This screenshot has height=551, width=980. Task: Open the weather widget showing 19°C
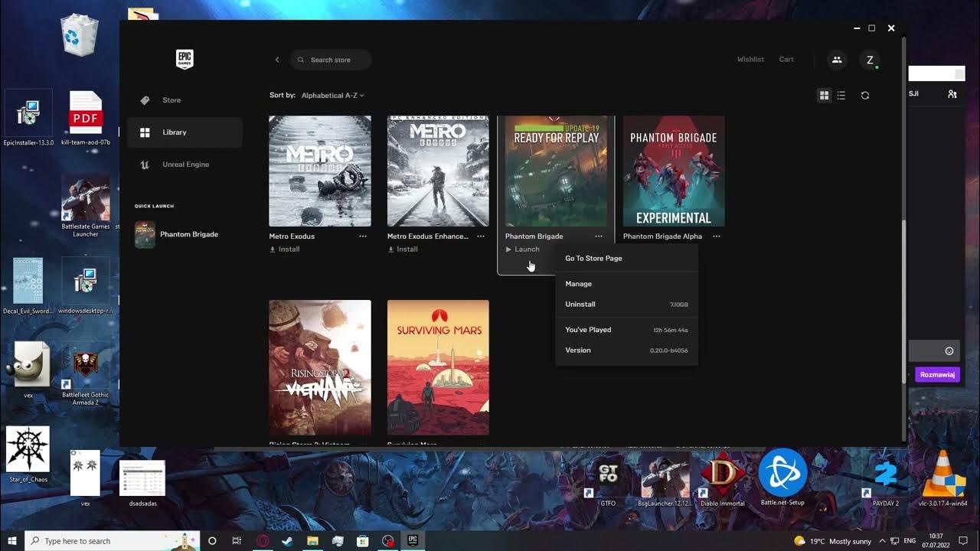click(833, 541)
